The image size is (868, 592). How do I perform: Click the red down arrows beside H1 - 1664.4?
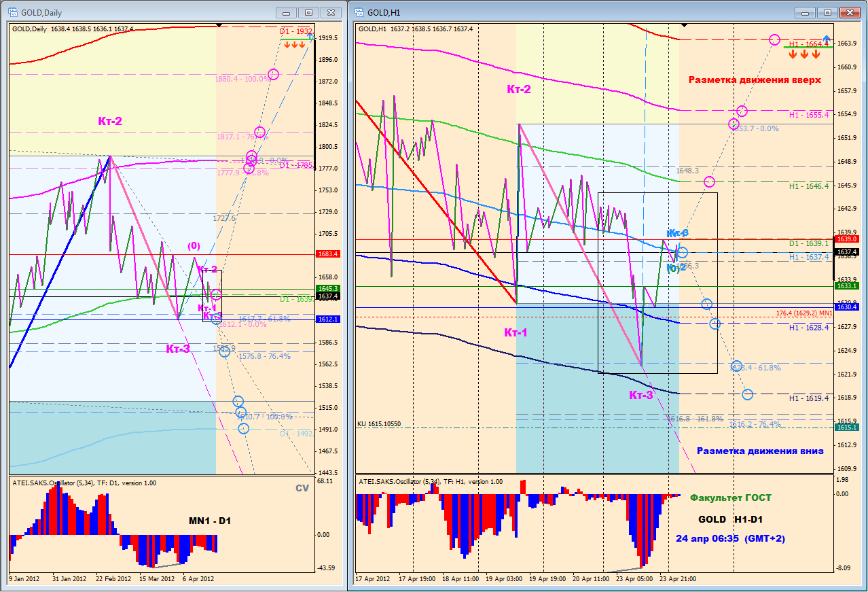[804, 54]
